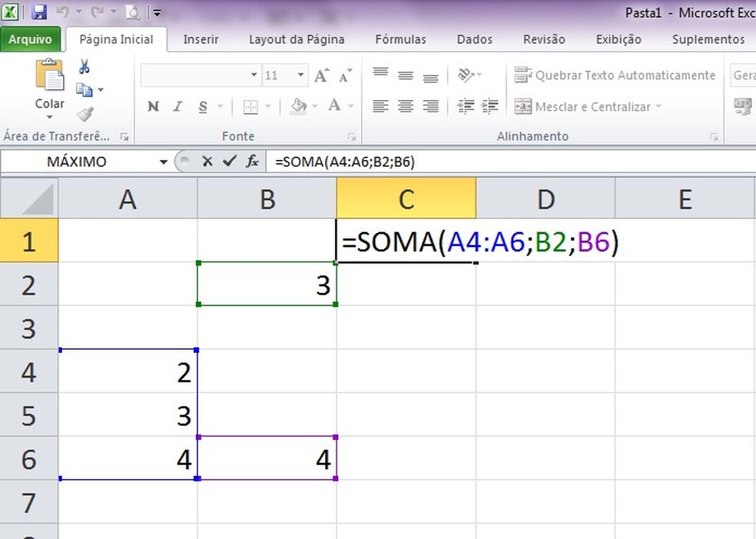Click the Copy icon

coord(85,90)
